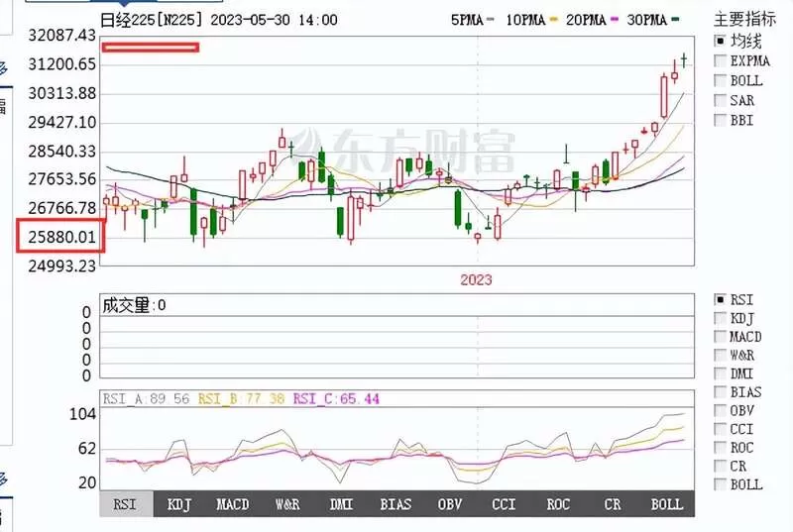Switch to the W&R tab

click(287, 504)
